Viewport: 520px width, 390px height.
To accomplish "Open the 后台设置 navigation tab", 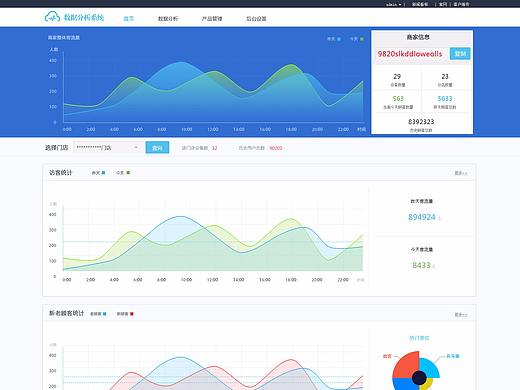I will (x=256, y=19).
